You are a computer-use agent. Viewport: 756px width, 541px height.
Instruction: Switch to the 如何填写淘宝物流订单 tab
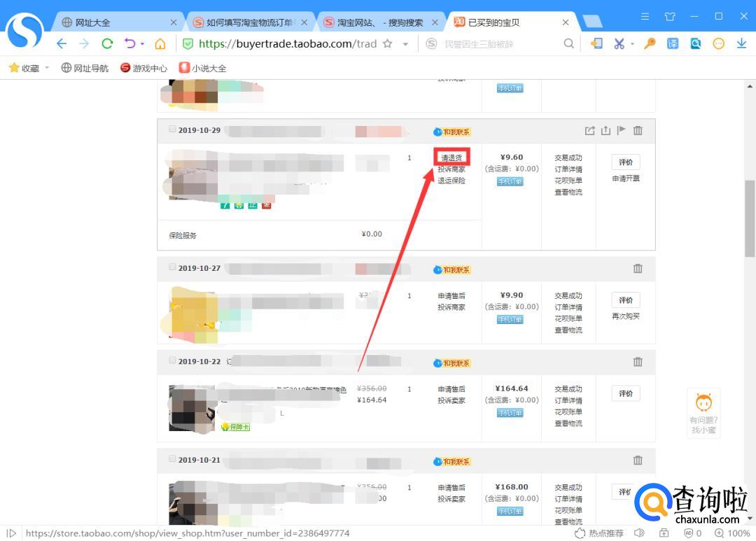pos(250,22)
